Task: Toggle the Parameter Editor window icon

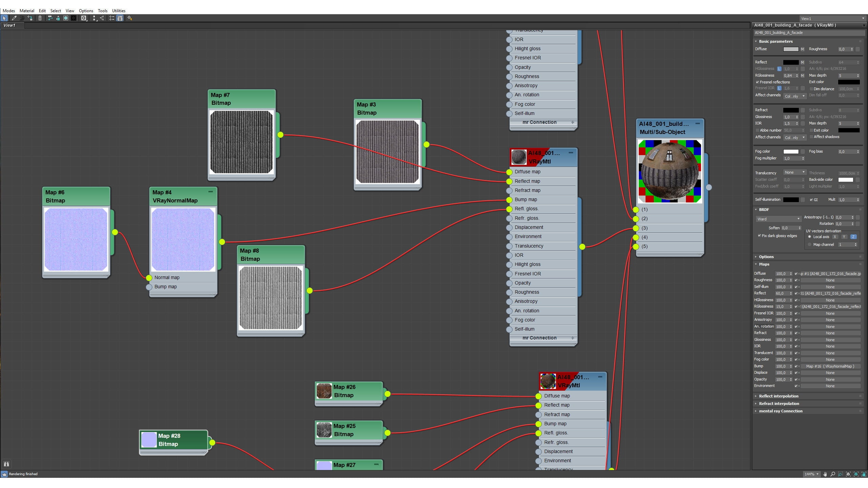Action: coord(120,18)
